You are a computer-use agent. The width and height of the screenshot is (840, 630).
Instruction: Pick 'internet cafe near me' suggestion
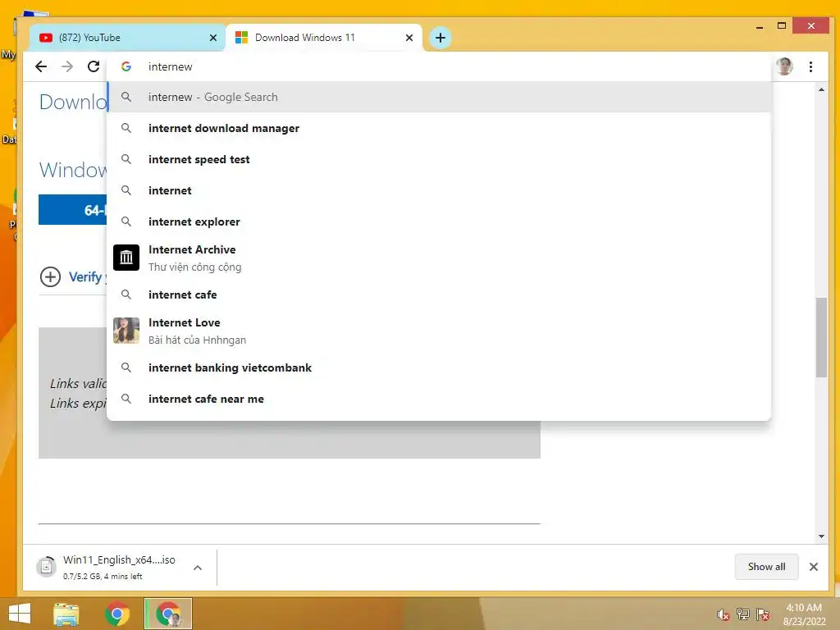coord(440,399)
